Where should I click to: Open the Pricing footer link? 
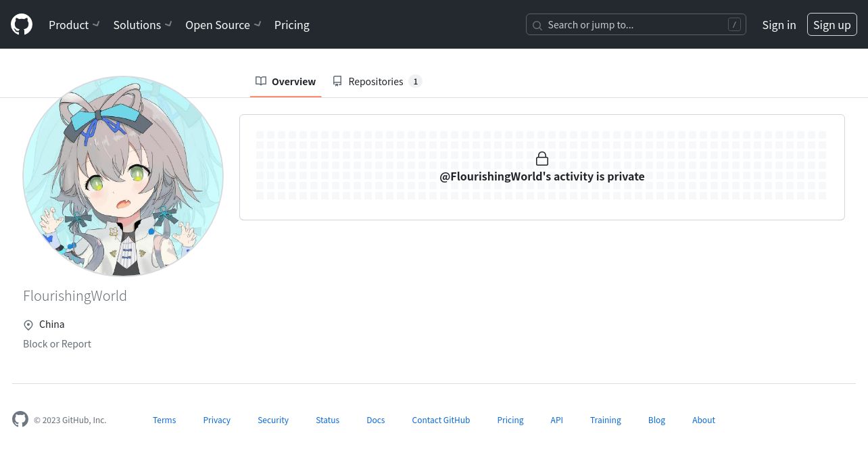pos(510,420)
